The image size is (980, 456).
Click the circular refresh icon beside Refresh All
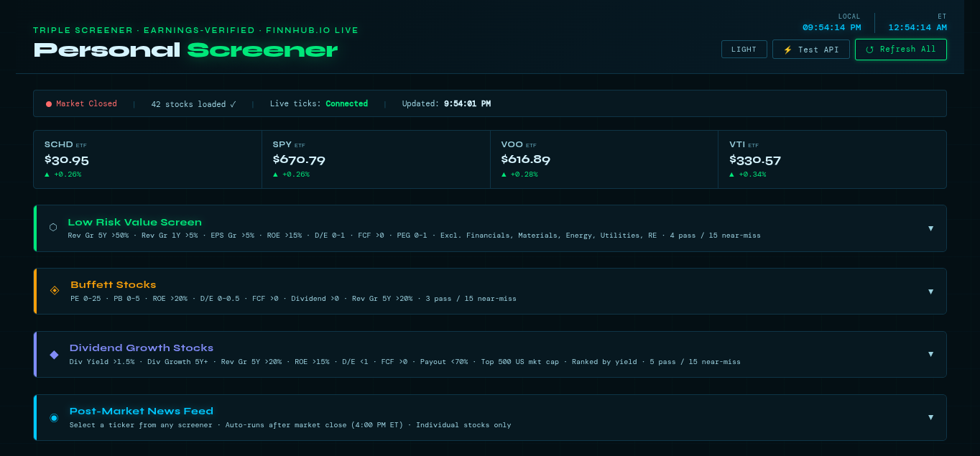(x=870, y=50)
